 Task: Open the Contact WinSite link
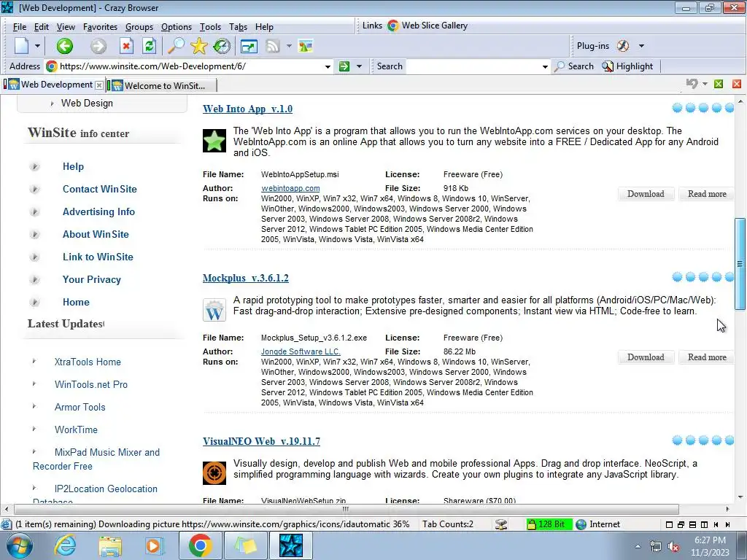(99, 189)
